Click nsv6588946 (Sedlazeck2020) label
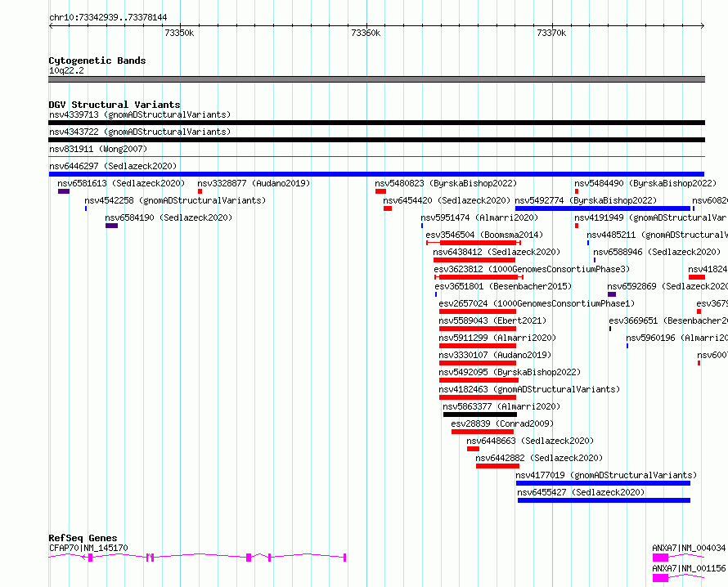This screenshot has width=728, height=587. 657,252
